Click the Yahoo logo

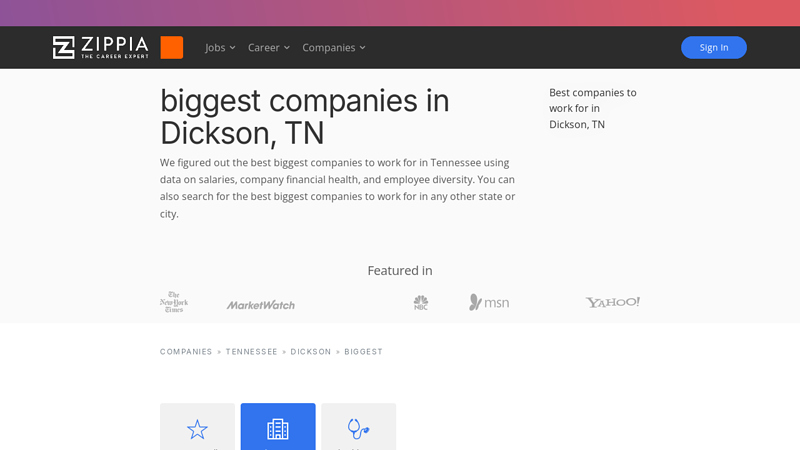pos(612,302)
